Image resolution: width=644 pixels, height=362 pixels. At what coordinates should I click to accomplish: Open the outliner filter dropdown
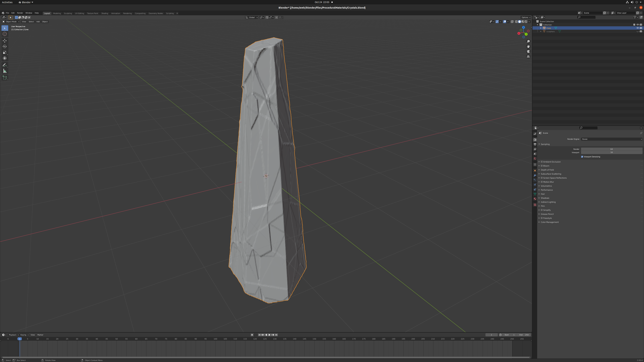(x=636, y=17)
